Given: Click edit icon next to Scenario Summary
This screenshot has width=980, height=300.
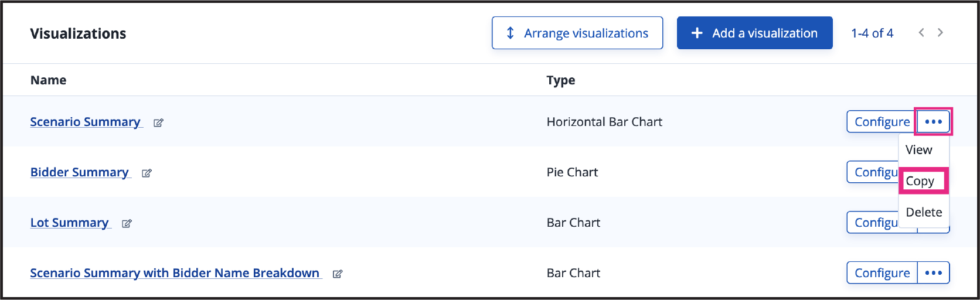Looking at the screenshot, I should [158, 122].
